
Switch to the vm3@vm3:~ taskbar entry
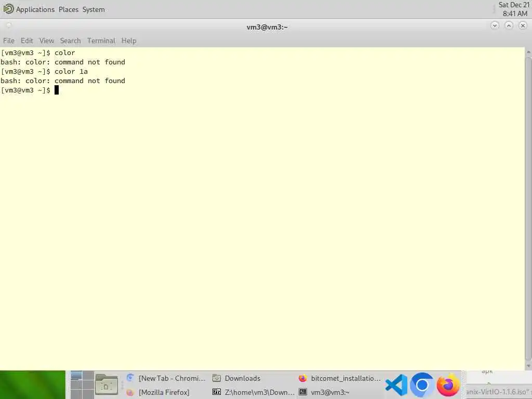coord(340,392)
